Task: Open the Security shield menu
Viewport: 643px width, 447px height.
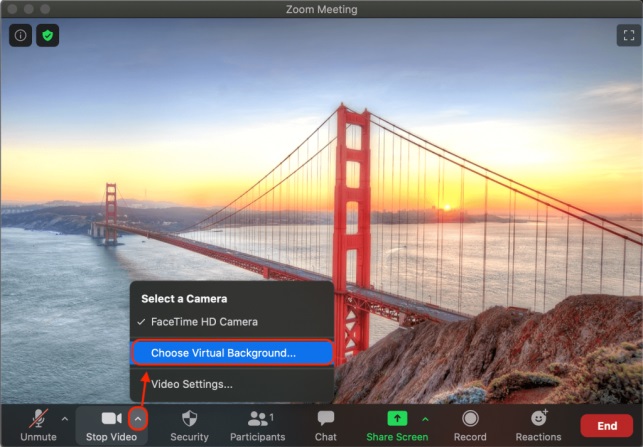Action: [x=189, y=425]
